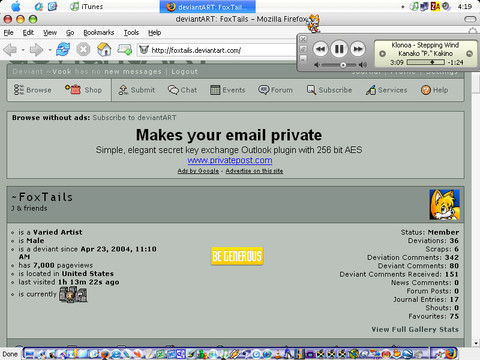Viewport: 480px width, 360px height.
Task: Go forward with the Forward arrow
Action: pyautogui.click(x=36, y=50)
